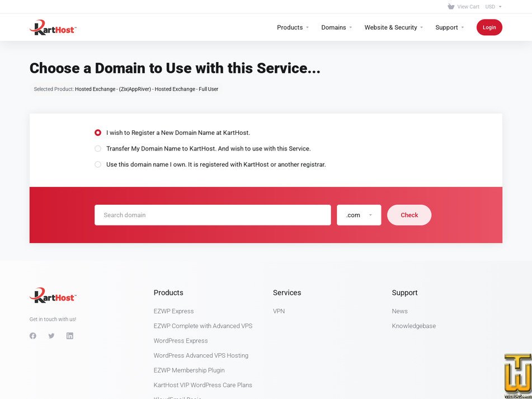Viewport: 532px width, 399px height.
Task: Expand the Domains navigation menu
Action: [x=337, y=27]
